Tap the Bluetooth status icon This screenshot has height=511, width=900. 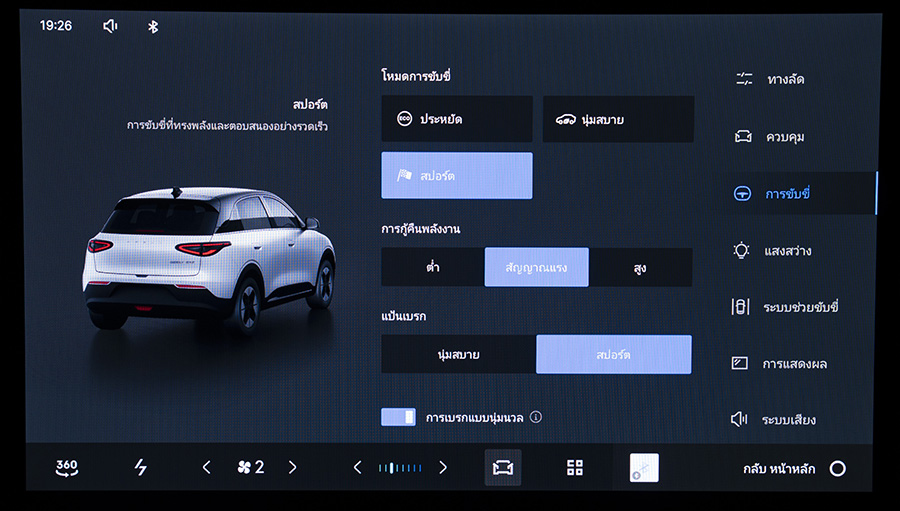tap(153, 26)
